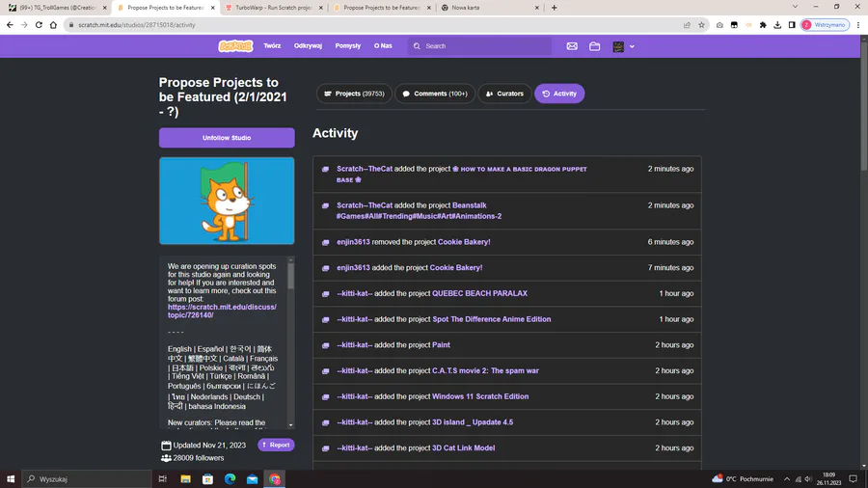This screenshot has height=488, width=868.
Task: Show hidden system tray icons chevron
Action: tap(787, 479)
